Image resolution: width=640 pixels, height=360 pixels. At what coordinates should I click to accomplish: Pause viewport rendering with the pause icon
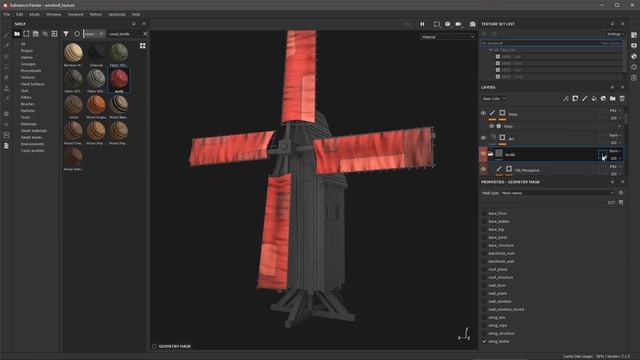click(422, 24)
